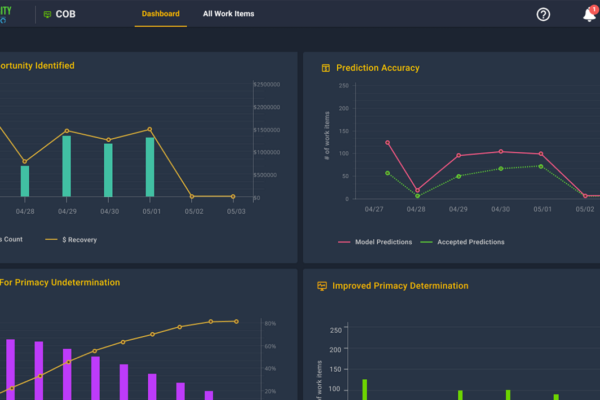Click the 04/27 axis label in Prediction Accuracy
The image size is (600, 400).
(374, 209)
